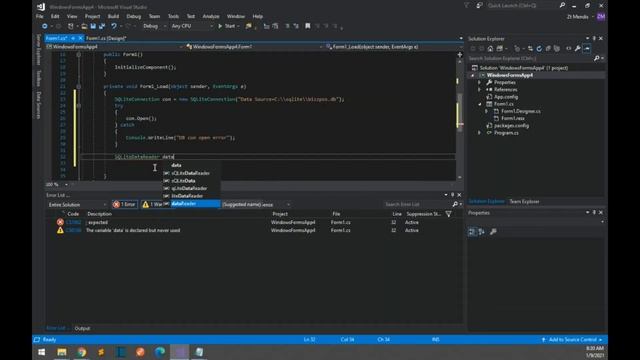Select packages.config in Solution Explorer
640x360 pixels.
coord(511,126)
